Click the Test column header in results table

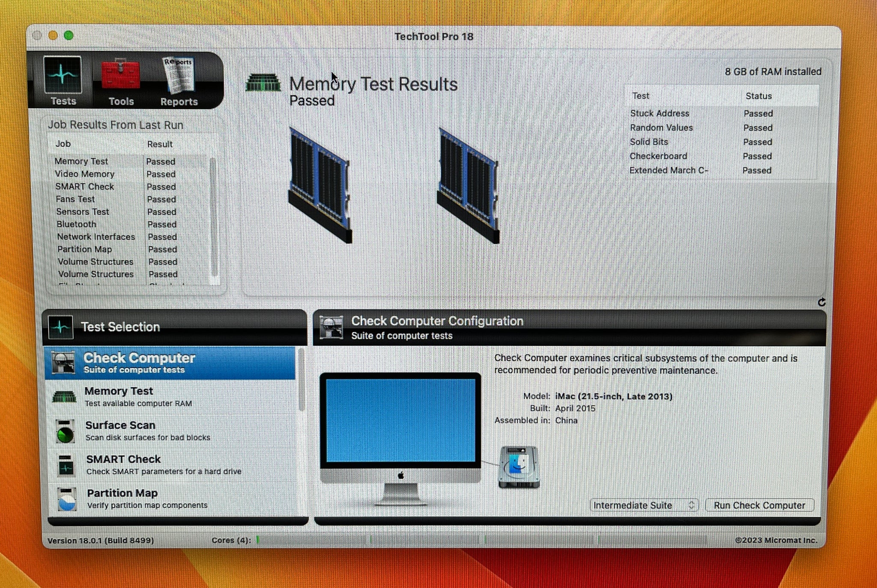[641, 96]
